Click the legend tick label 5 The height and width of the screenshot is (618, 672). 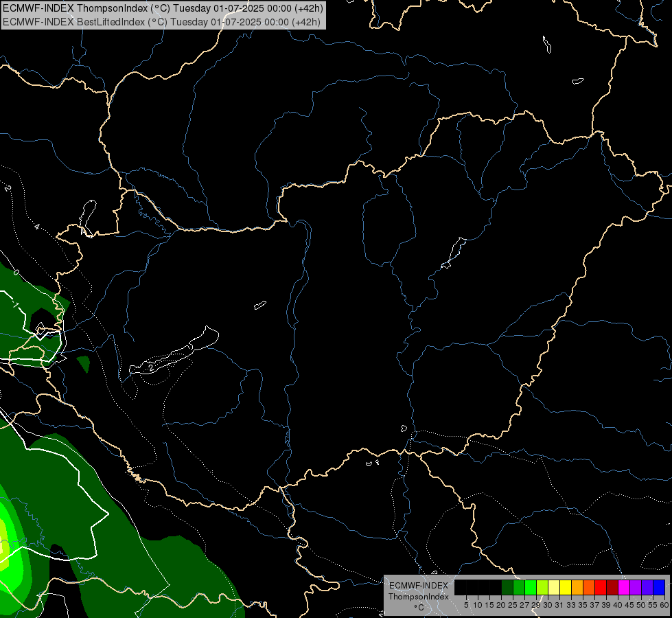466,605
